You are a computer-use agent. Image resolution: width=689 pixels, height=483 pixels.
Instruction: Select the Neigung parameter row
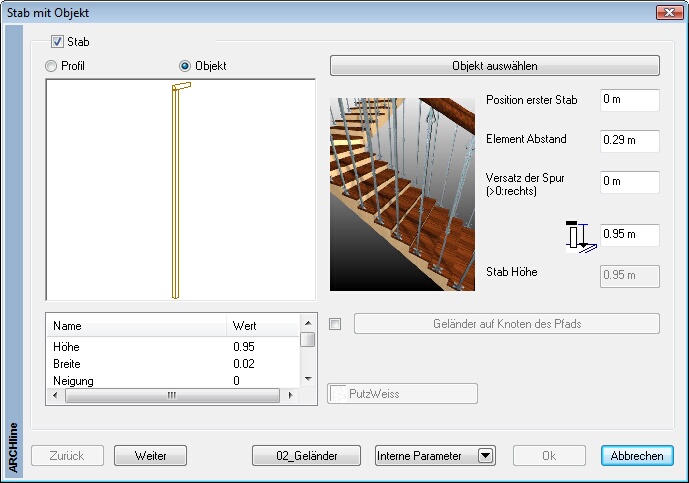[x=174, y=381]
